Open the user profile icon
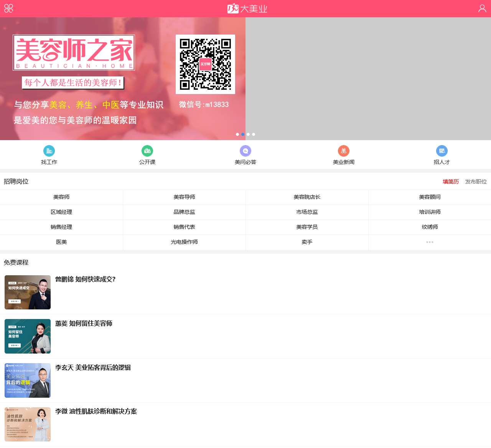The height and width of the screenshot is (448, 491). [482, 8]
